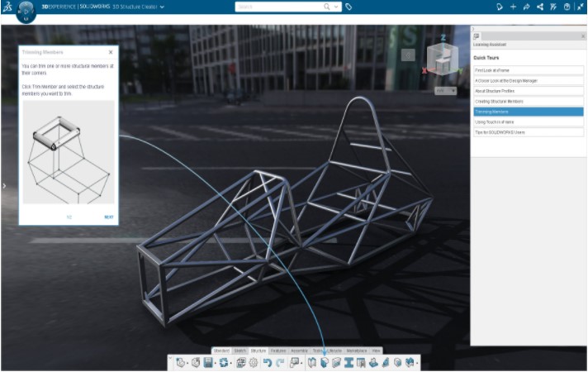Image resolution: width=588 pixels, height=372 pixels.
Task: Open the Tips for SOLIDWORKS Users tour
Action: (x=529, y=132)
